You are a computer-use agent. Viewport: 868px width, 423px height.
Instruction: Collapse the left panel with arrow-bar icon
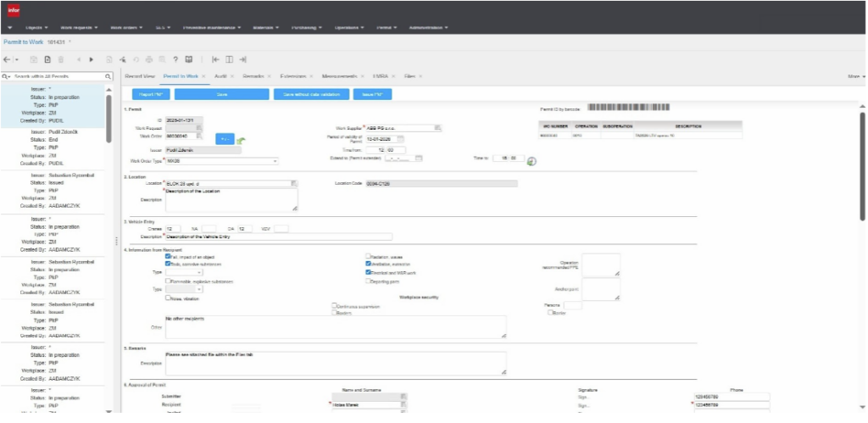pyautogui.click(x=215, y=59)
